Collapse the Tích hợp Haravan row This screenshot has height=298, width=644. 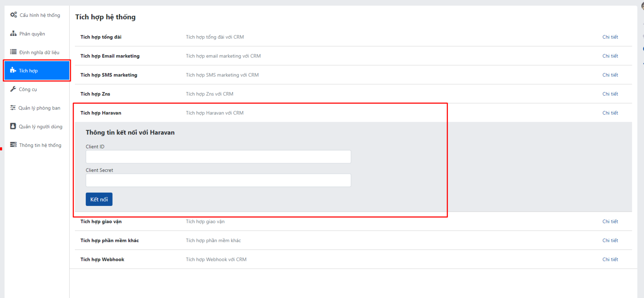(x=610, y=113)
